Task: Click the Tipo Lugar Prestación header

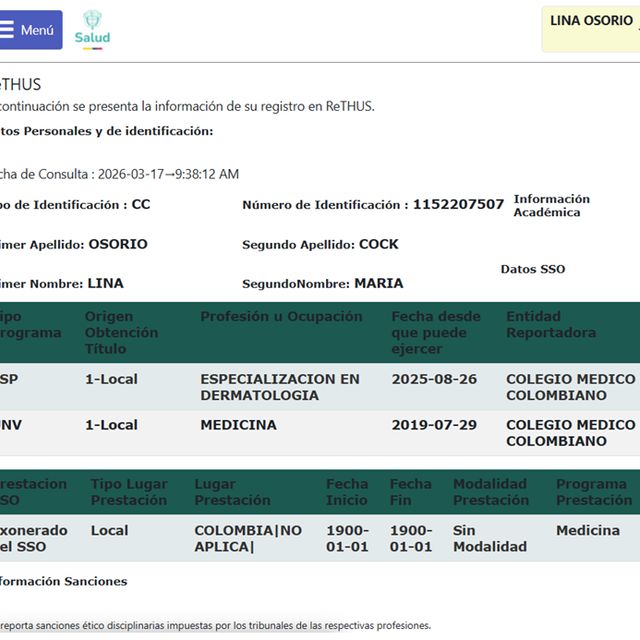Action: [x=129, y=492]
